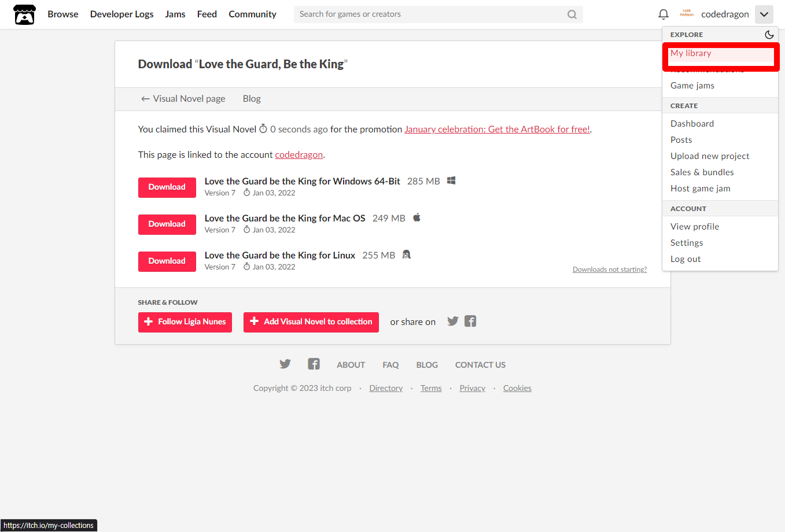Image resolution: width=785 pixels, height=532 pixels.
Task: Download the Windows 64-Bit version
Action: coord(167,187)
